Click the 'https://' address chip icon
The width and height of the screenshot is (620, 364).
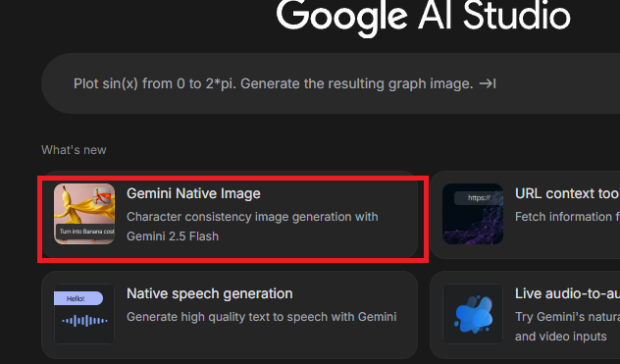tap(479, 198)
